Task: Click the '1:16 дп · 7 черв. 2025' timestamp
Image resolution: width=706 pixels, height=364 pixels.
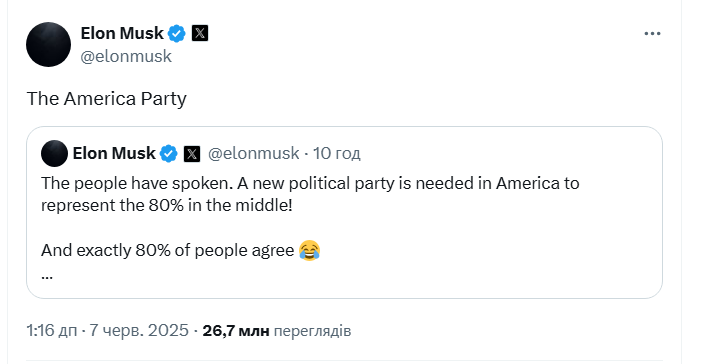Action: pyautogui.click(x=108, y=331)
